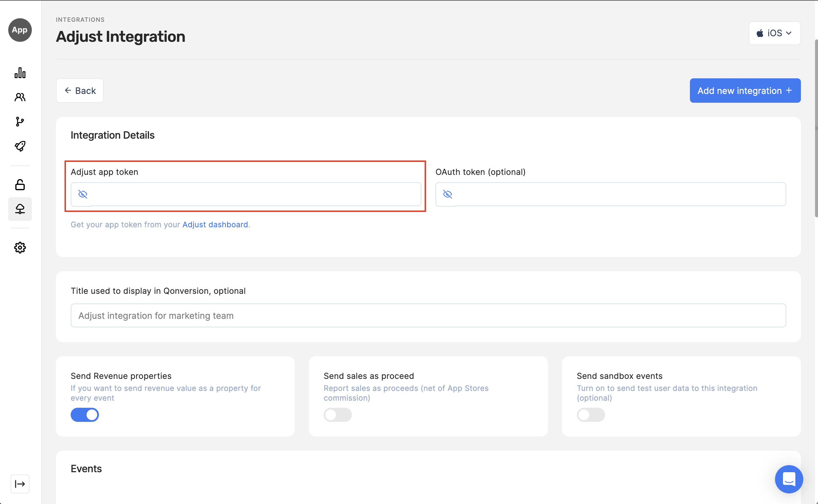Click the App avatar at the top left
Screen dimensions: 818x504
(x=20, y=30)
